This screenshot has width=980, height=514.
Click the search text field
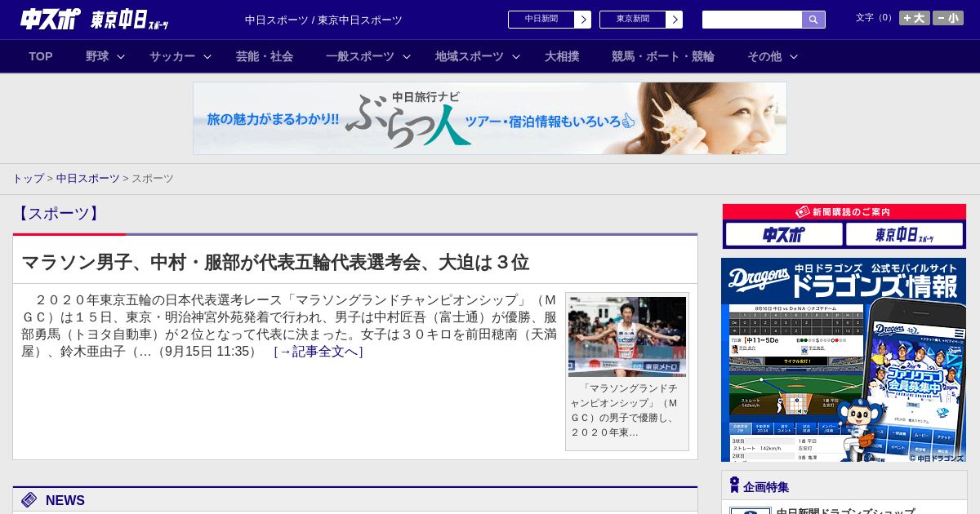tap(752, 20)
